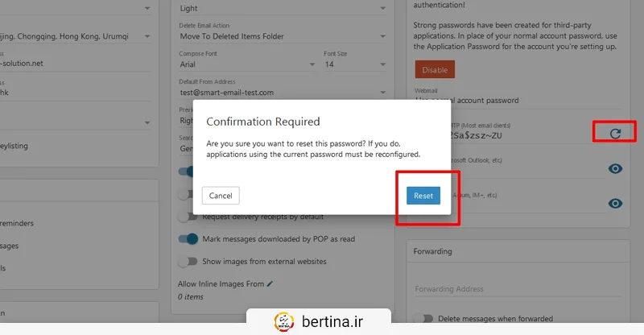Expand the Compose Font dropdown
Viewport: 644px width, 335px height.
click(247, 64)
